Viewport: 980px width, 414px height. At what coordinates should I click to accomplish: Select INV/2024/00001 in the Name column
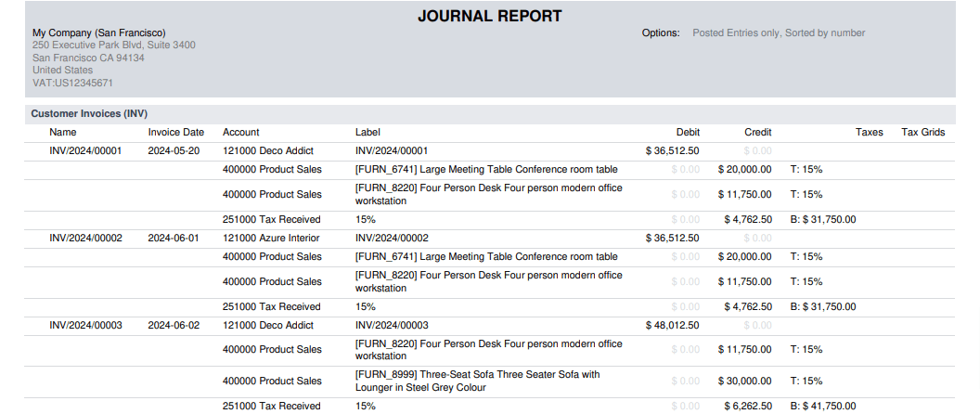point(85,150)
